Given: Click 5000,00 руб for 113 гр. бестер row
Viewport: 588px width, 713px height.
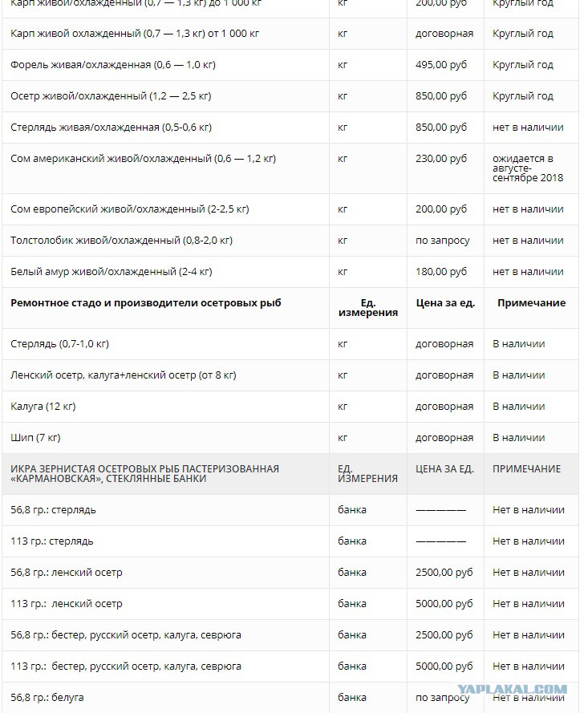Looking at the screenshot, I should coord(444,666).
